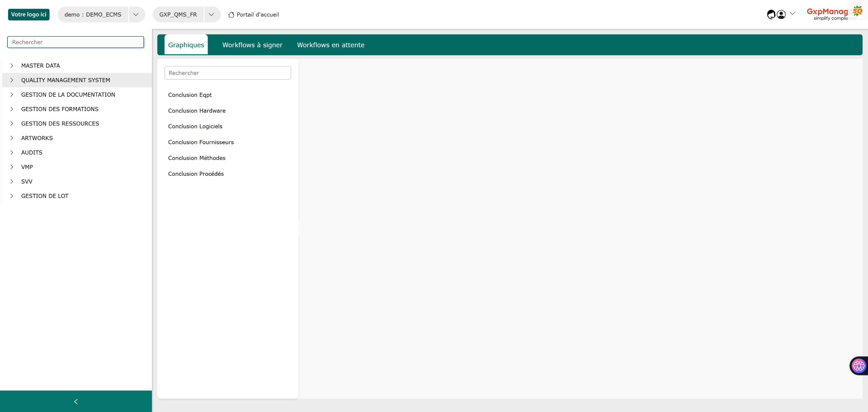Expand the GESTION DE LOT node

(12, 196)
